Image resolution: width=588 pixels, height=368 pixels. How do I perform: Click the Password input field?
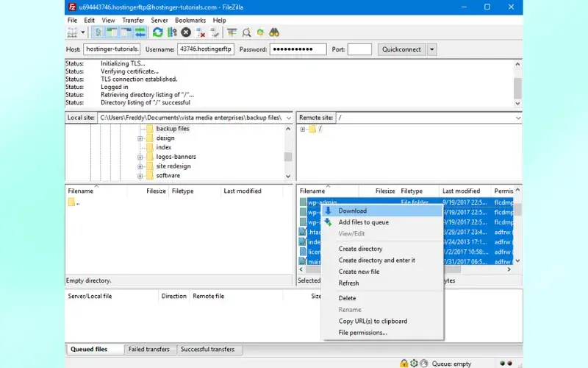pos(298,49)
